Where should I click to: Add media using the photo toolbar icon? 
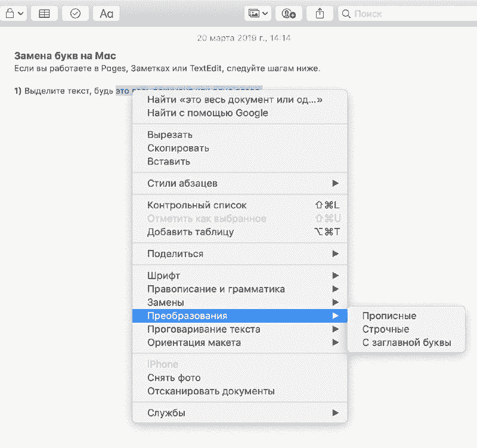pos(254,13)
